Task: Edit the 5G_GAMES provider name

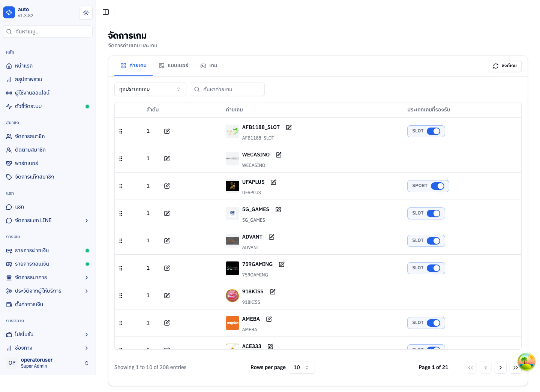Action: [x=278, y=210]
